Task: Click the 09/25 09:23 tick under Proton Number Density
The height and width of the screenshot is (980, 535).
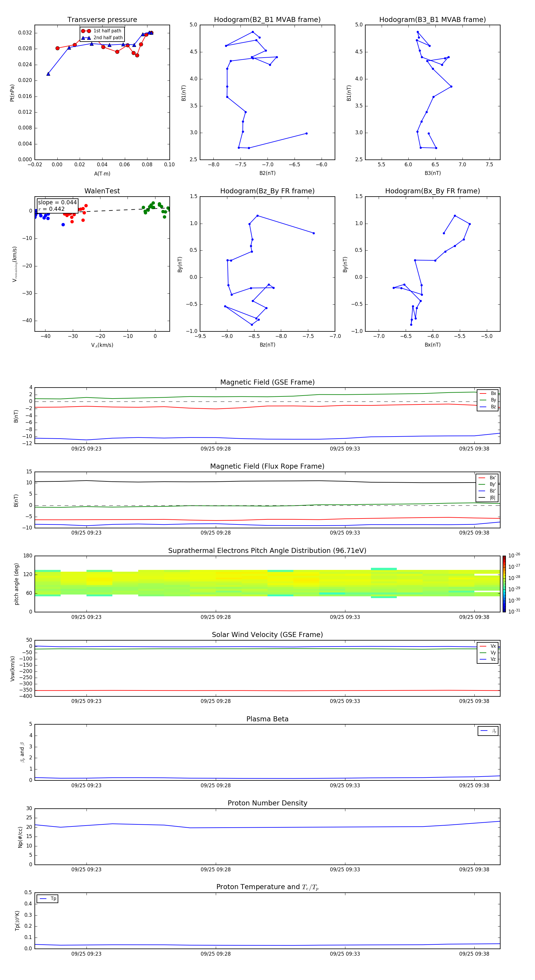Action: 86,869
